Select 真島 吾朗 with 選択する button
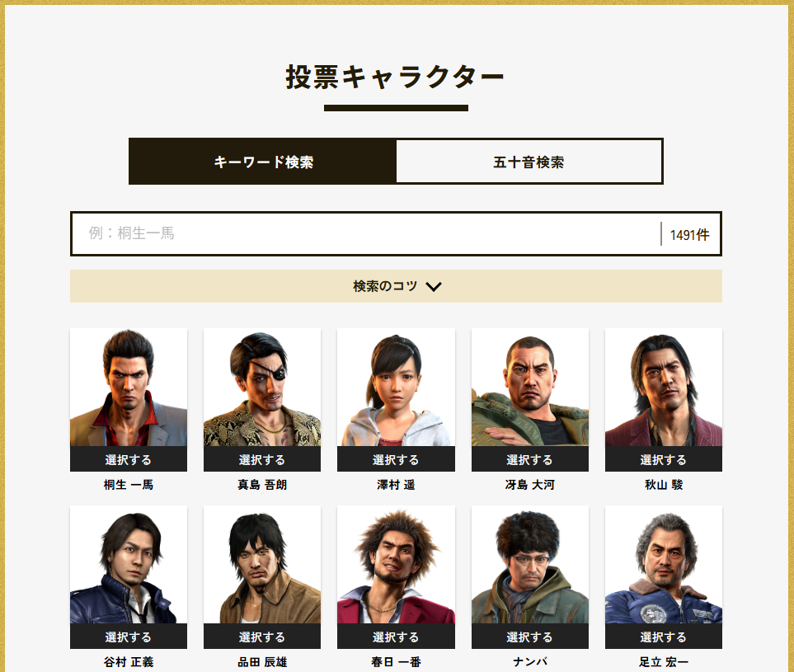 [262, 459]
